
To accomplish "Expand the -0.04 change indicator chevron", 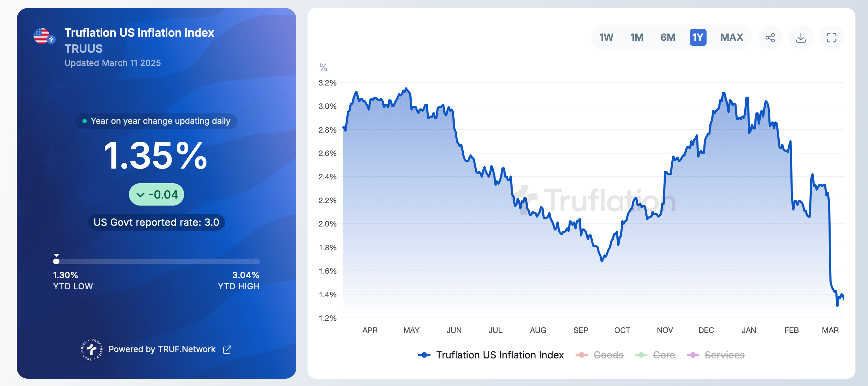I will coord(141,195).
